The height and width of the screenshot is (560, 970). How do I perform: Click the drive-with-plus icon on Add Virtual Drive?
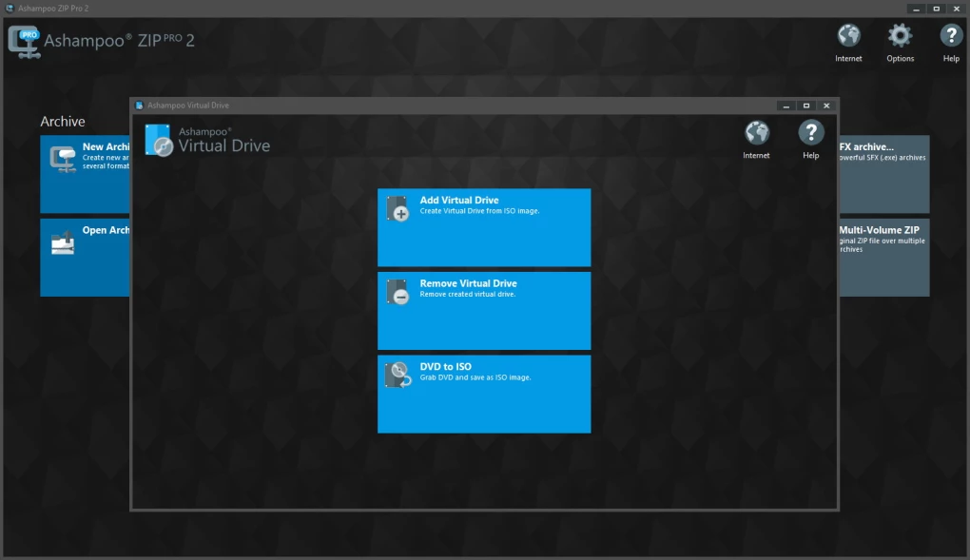point(397,209)
